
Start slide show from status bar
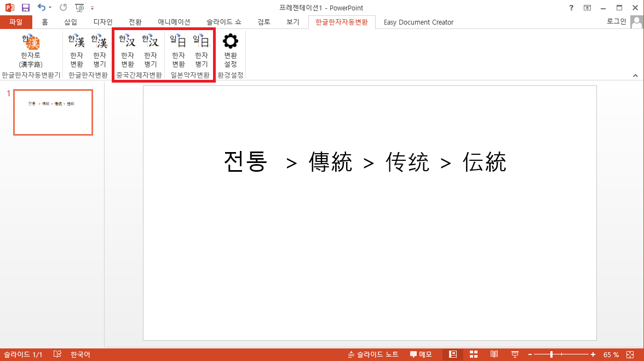[515, 354]
